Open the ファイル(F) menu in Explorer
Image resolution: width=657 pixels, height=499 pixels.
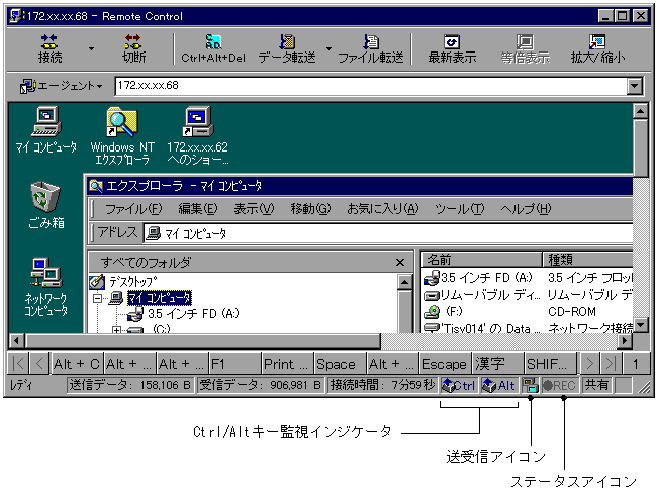(133, 209)
